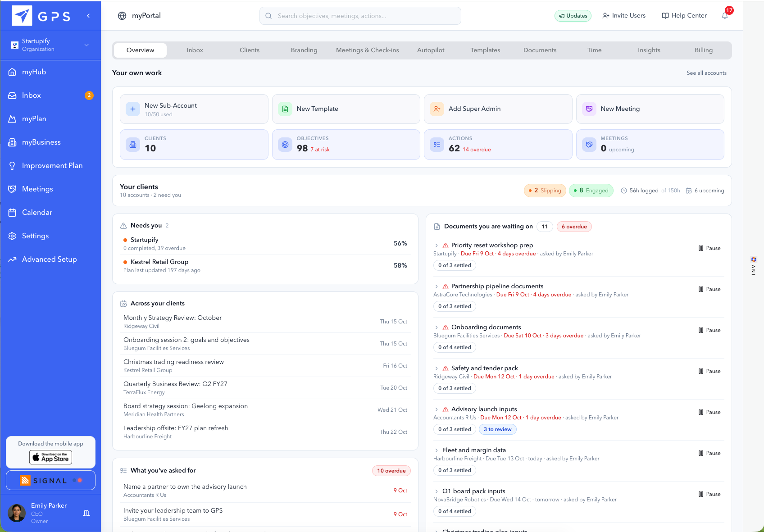Pause the Q1 board pack inputs request
This screenshot has width=764, height=532.
pyautogui.click(x=709, y=494)
